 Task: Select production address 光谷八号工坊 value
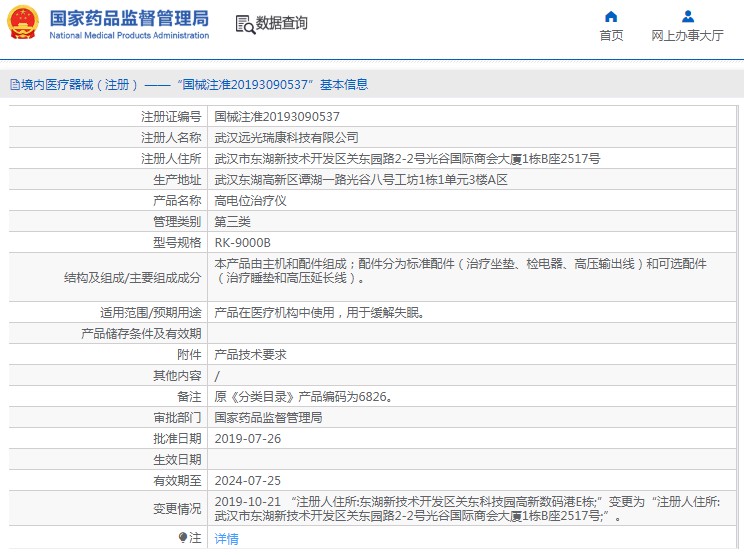pos(361,180)
